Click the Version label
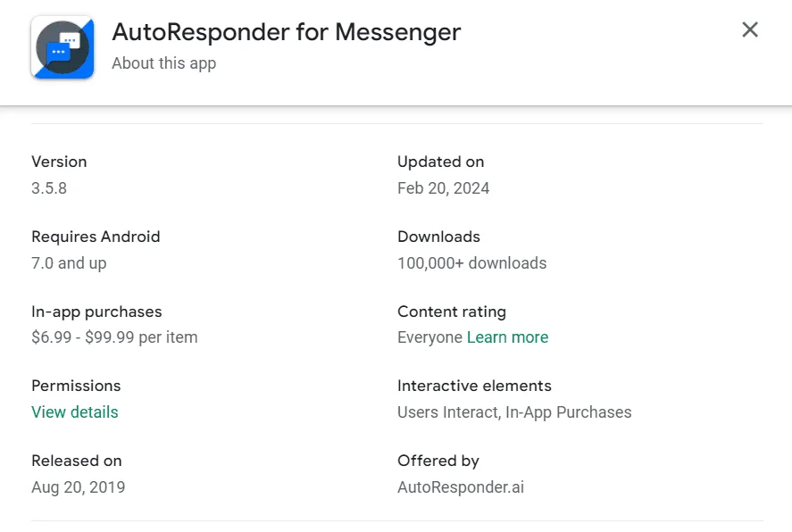This screenshot has width=792, height=532. [59, 162]
